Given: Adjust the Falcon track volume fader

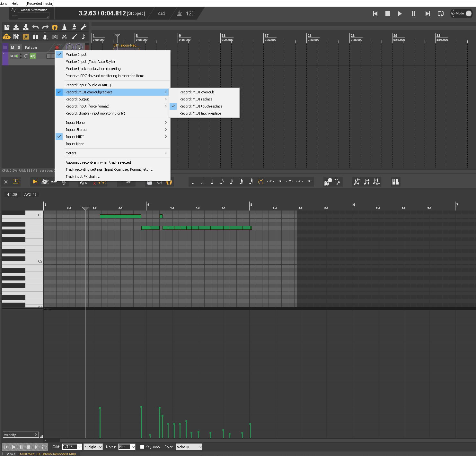Looking at the screenshot, I should [50, 56].
